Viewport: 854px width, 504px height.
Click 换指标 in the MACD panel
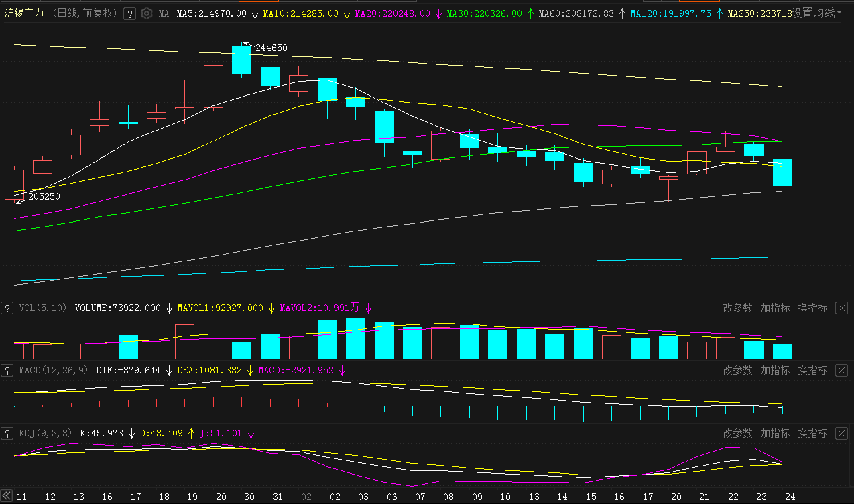[812, 370]
